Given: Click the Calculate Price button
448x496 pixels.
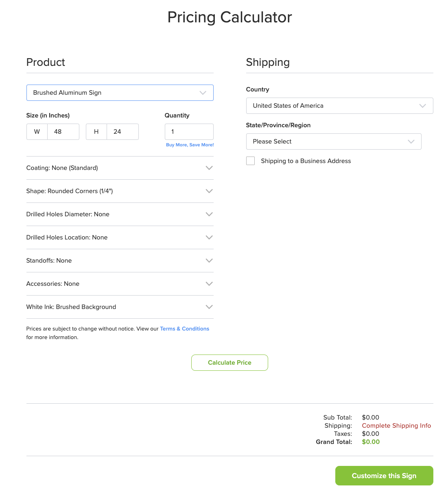Looking at the screenshot, I should [x=229, y=363].
